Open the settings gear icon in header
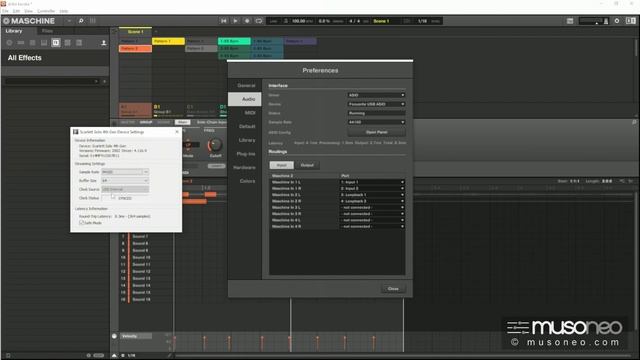This screenshot has height=360, width=640. [617, 21]
